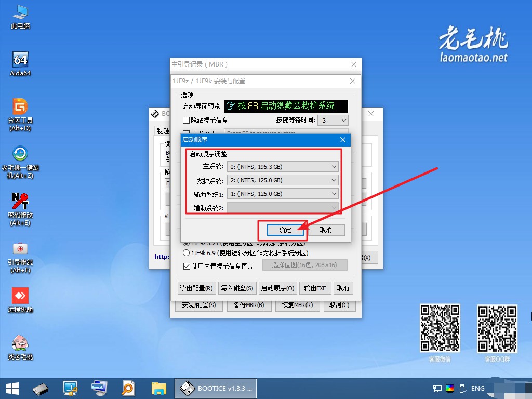This screenshot has height=399, width=532.
Task: Open the 密码修改 (Alt+E) desktop icon
Action: [x=20, y=209]
